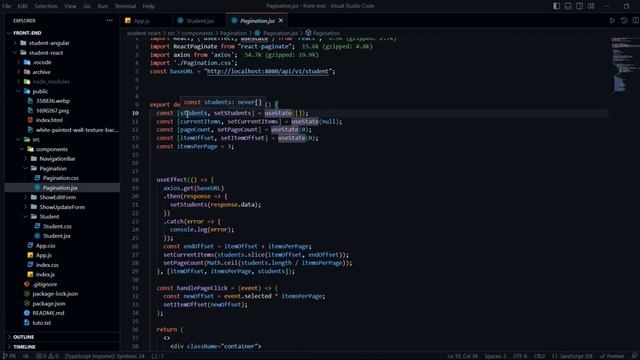Image resolution: width=640 pixels, height=360 pixels.
Task: Open index.js file
Action: 45,275
